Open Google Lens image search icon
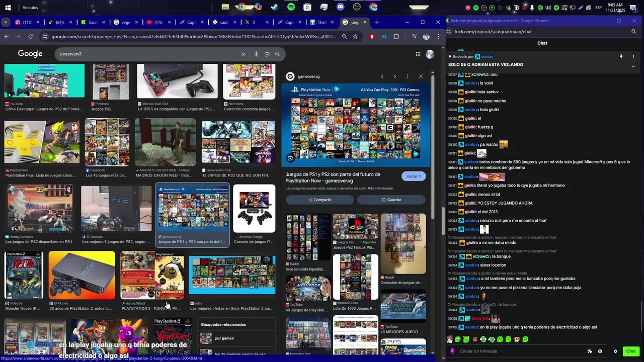This screenshot has height=362, width=644. 267,54
